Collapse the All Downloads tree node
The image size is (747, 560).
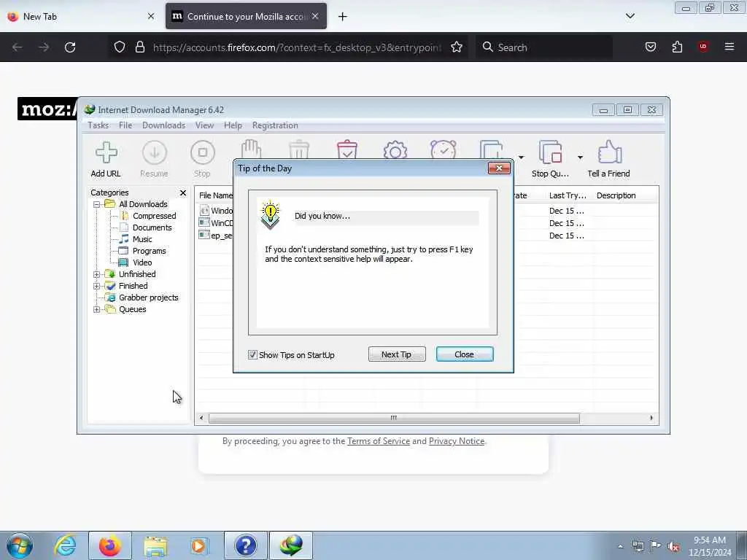(97, 204)
